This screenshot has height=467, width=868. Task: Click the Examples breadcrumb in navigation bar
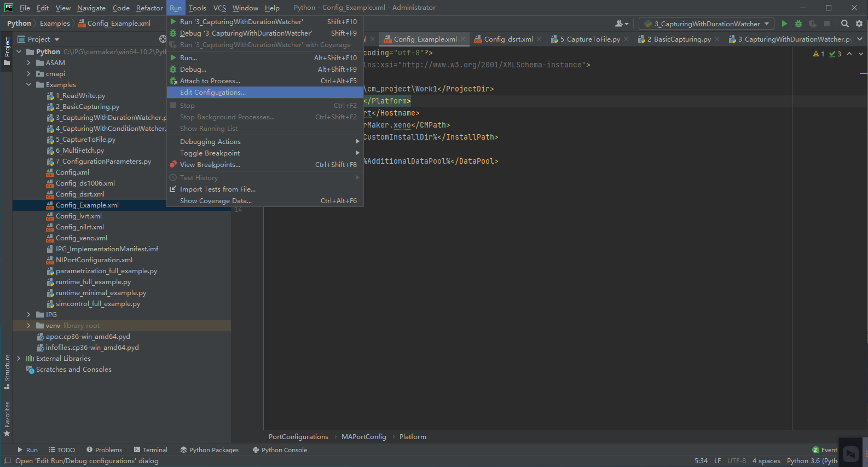55,24
